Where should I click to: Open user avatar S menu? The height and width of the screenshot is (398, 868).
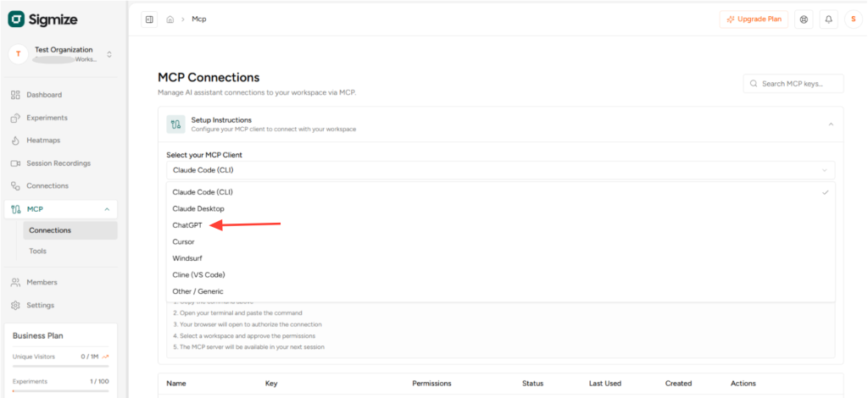tap(854, 19)
